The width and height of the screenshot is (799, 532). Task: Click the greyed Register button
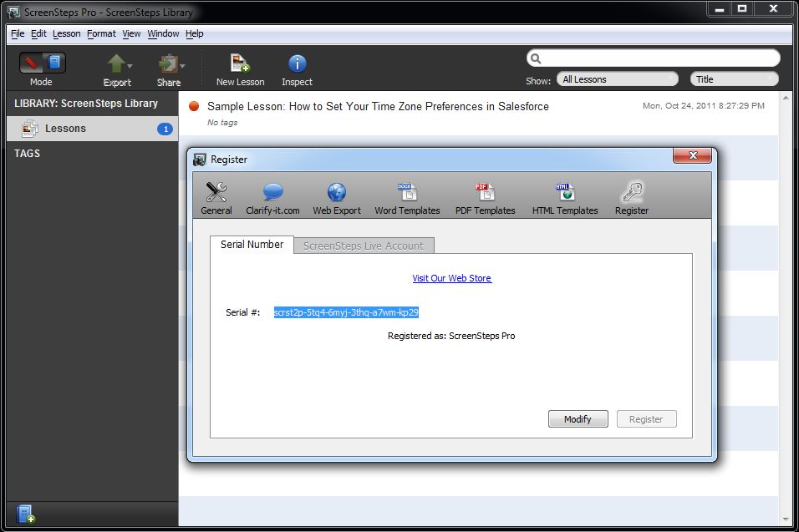[646, 419]
